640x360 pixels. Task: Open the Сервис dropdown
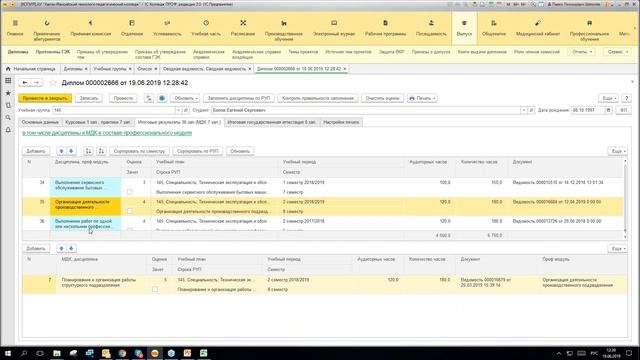pos(618,52)
